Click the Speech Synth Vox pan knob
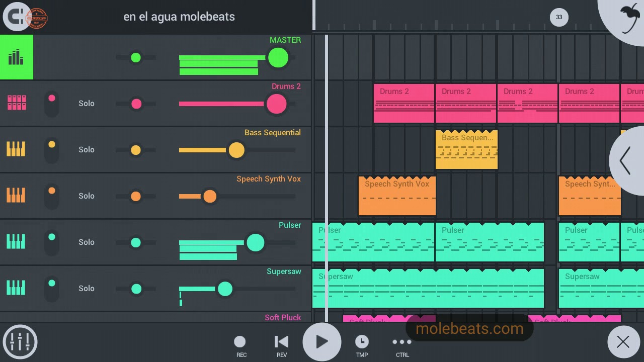 (136, 196)
